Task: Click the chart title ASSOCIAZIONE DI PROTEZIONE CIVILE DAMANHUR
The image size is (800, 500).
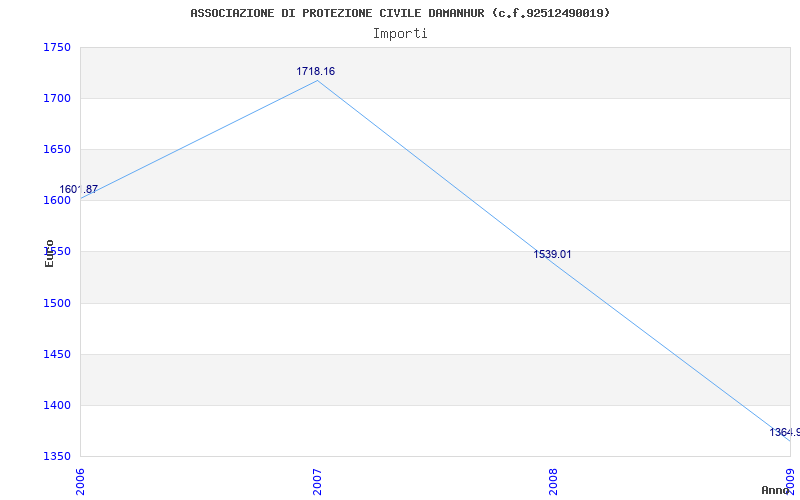Action: click(400, 13)
